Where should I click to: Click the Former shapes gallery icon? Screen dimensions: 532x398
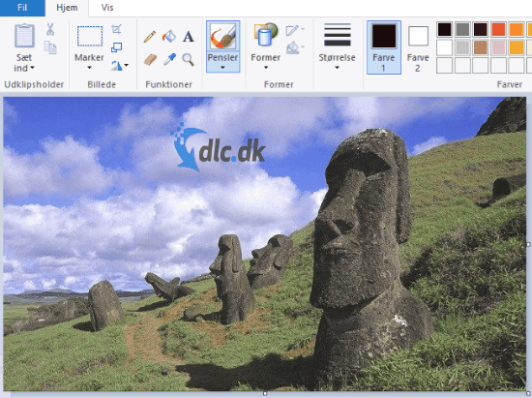[x=266, y=34]
